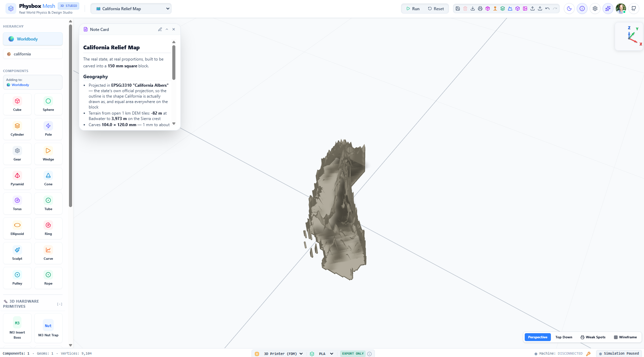Toggle Weak Spots view
The image size is (644, 357).
pyautogui.click(x=593, y=337)
